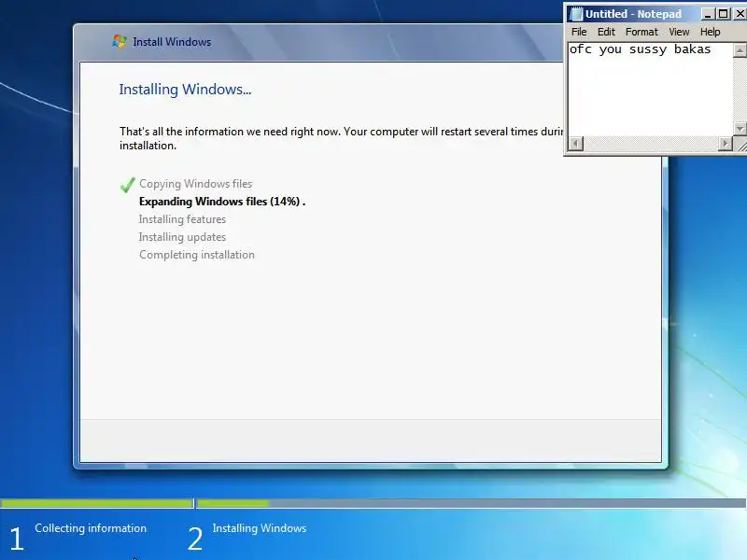
Task: Minimize the Untitled - Notepad window
Action: tap(708, 14)
